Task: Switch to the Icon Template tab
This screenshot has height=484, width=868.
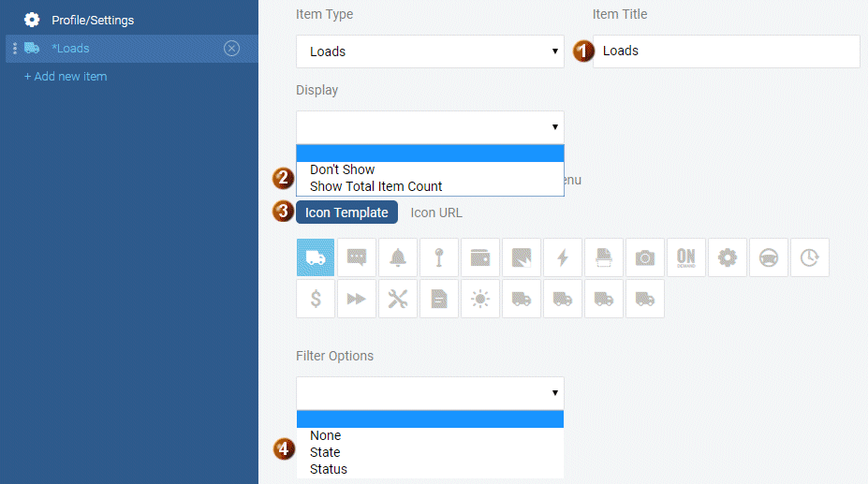Action: point(346,213)
